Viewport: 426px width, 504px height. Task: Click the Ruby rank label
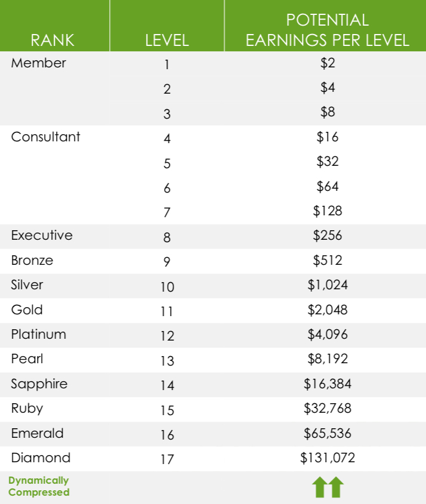(27, 409)
